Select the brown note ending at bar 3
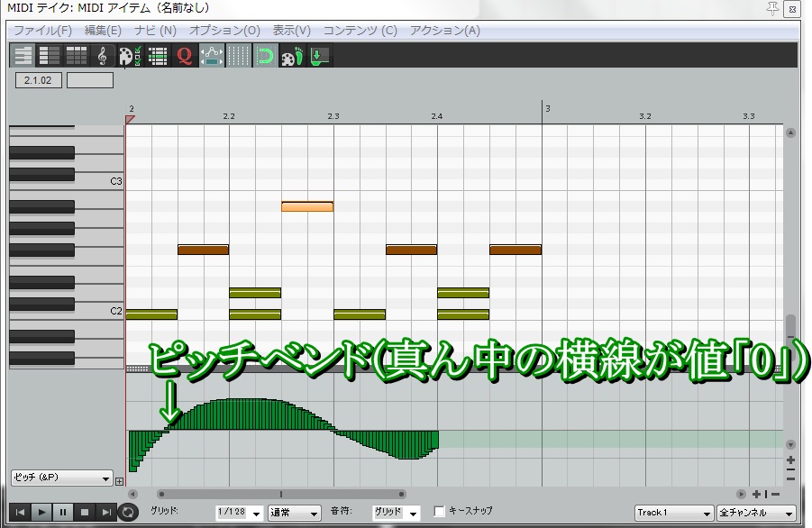812x528 pixels. click(x=515, y=250)
